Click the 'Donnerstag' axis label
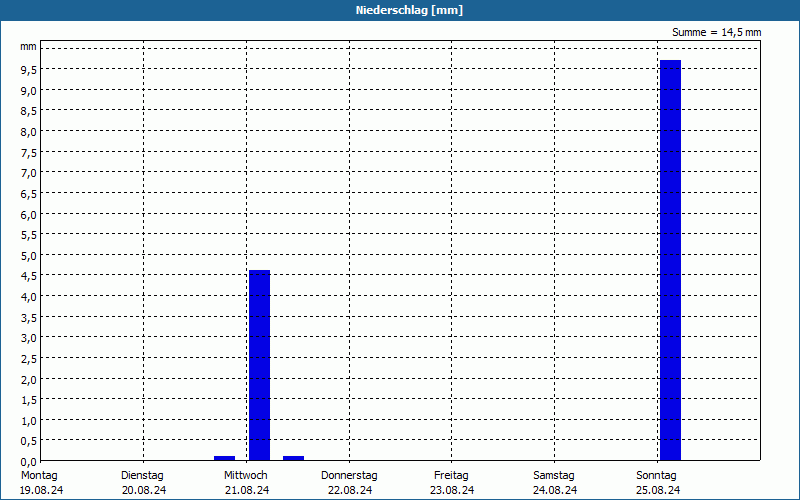 (x=349, y=476)
